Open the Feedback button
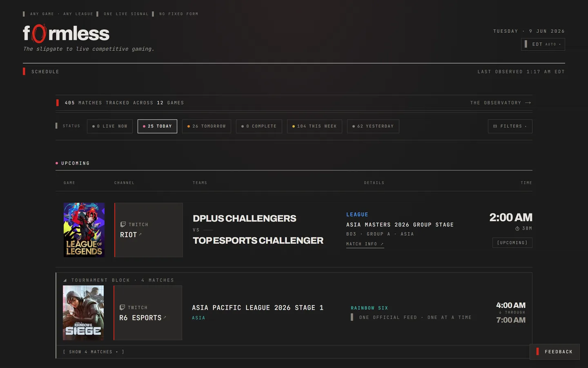Viewport: 588px width, 368px height. pos(555,352)
